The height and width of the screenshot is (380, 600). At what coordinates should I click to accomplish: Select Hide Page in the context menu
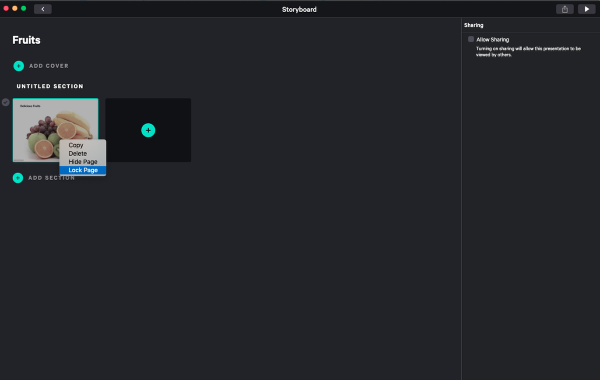(x=83, y=161)
